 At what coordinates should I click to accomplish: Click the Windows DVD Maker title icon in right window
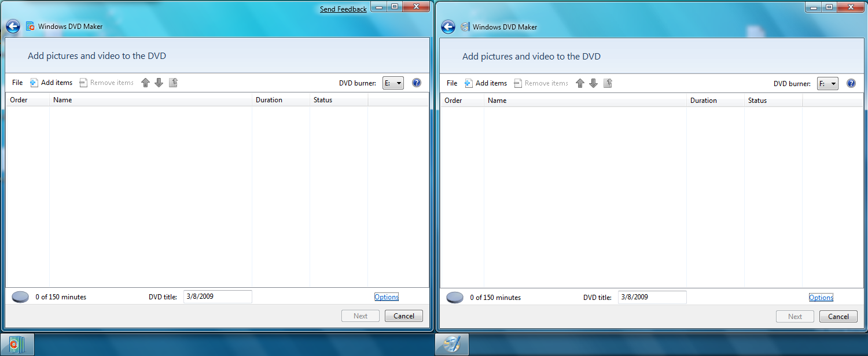465,27
